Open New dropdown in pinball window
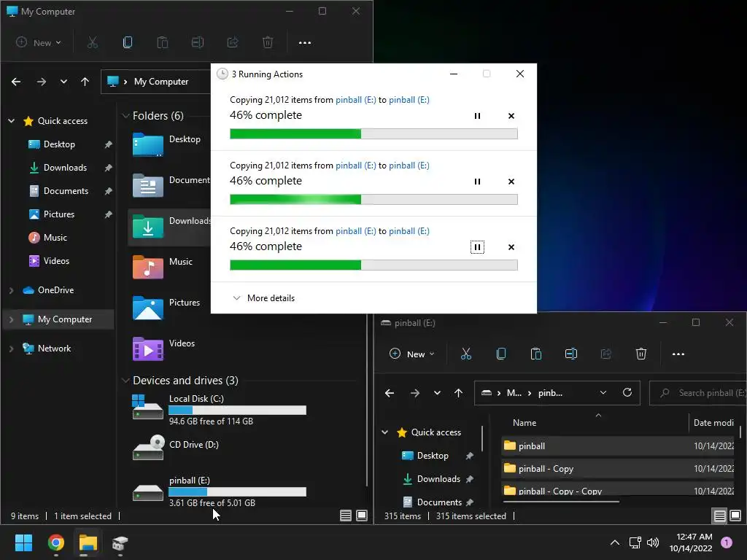Viewport: 747px width, 560px height. click(x=412, y=354)
